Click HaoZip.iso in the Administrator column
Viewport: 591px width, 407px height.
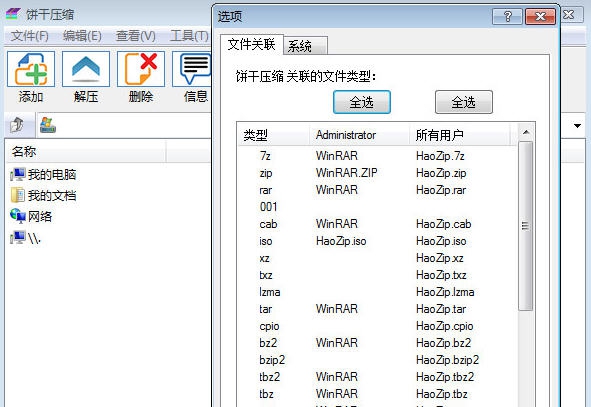[341, 241]
